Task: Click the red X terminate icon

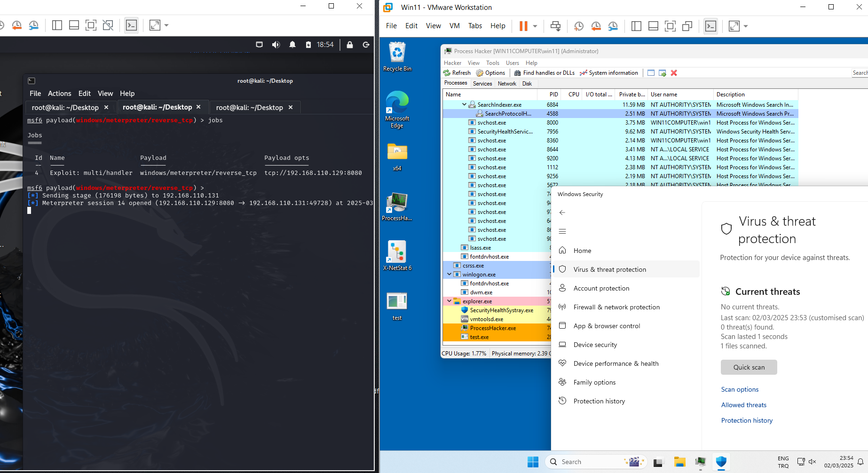Action: click(674, 73)
